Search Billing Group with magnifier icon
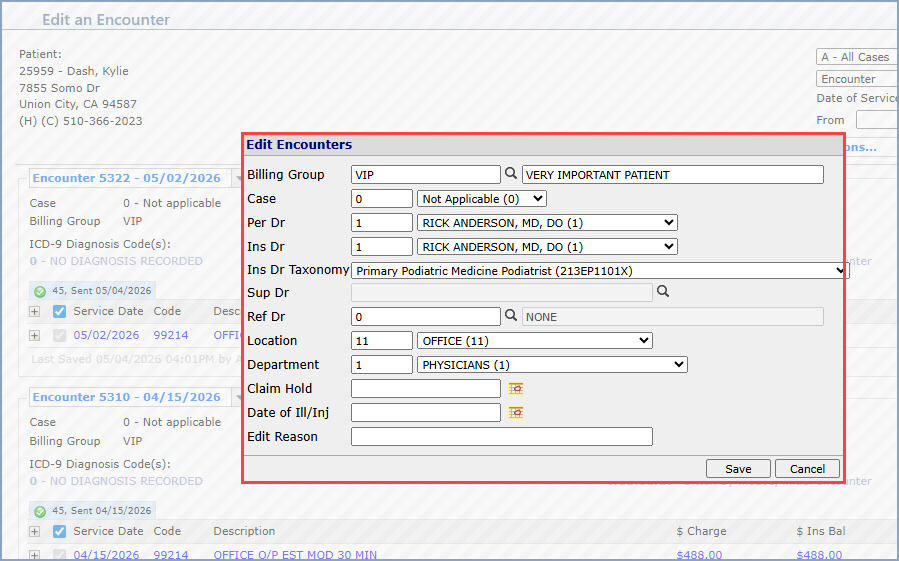The width and height of the screenshot is (899, 561). pyautogui.click(x=510, y=173)
